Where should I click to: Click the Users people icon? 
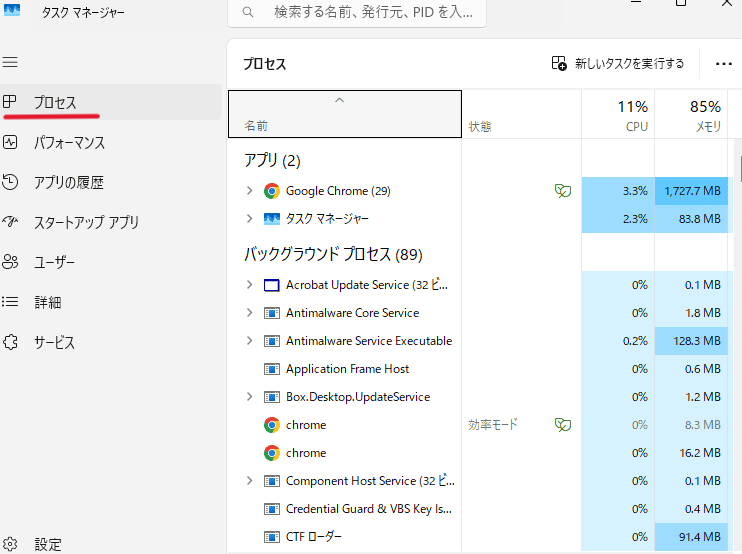pyautogui.click(x=10, y=262)
